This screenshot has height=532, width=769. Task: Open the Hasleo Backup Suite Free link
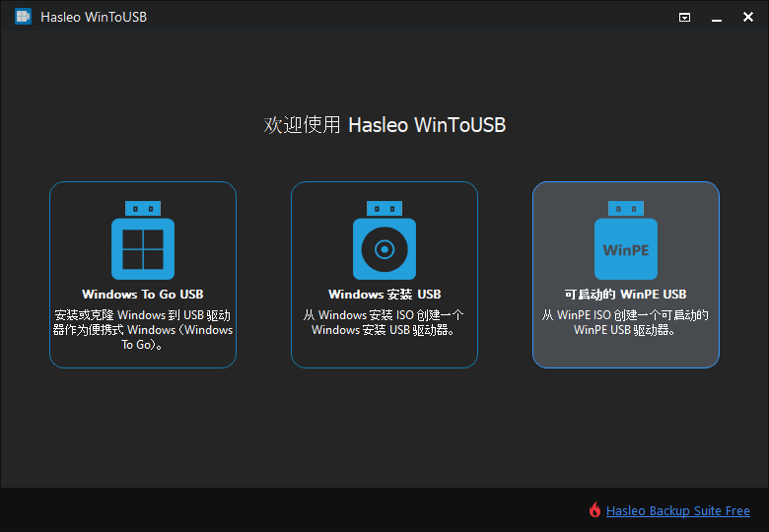pos(677,511)
